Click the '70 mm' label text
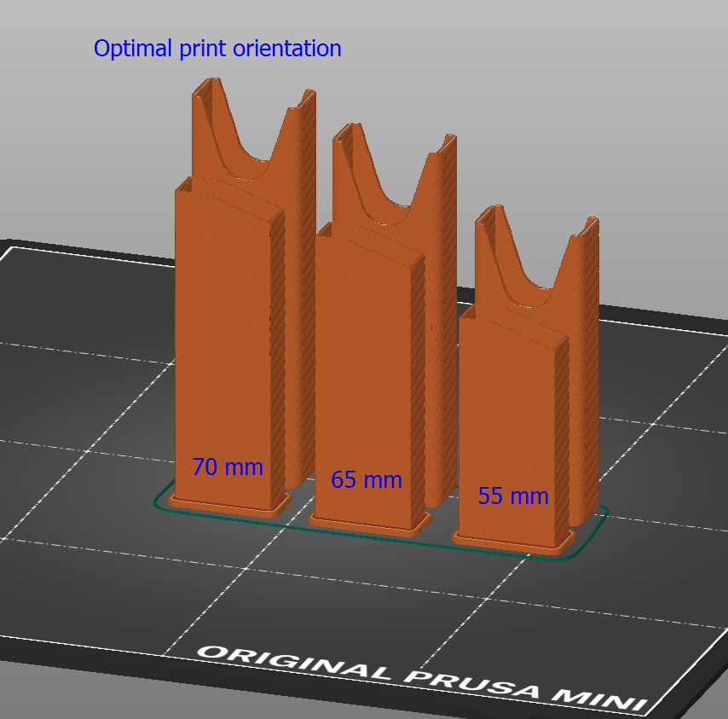728x719 pixels. (228, 467)
